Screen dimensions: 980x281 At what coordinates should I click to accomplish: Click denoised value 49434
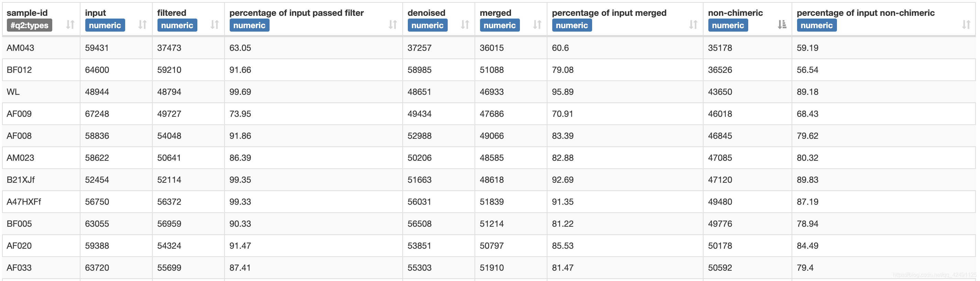tap(420, 114)
